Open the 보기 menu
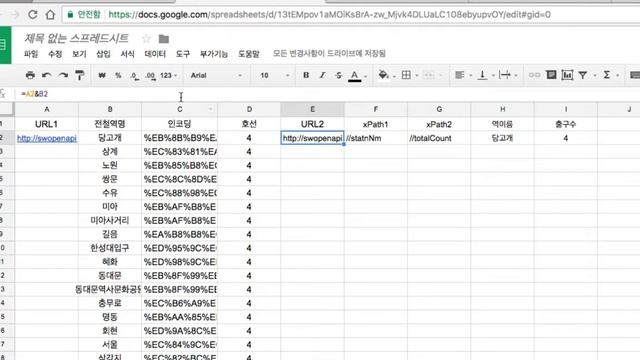Image resolution: width=640 pixels, height=360 pixels. click(x=79, y=53)
